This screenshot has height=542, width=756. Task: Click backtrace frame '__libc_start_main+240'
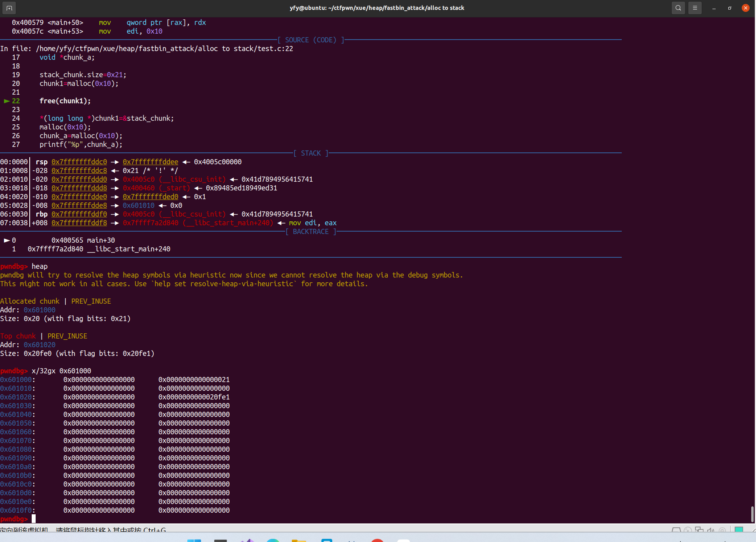[x=99, y=249]
